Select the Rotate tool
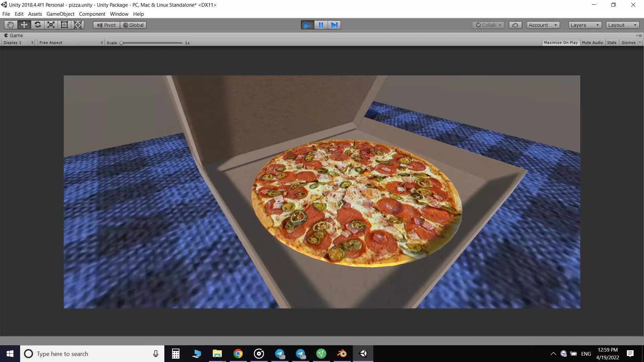644x362 pixels. [38, 25]
